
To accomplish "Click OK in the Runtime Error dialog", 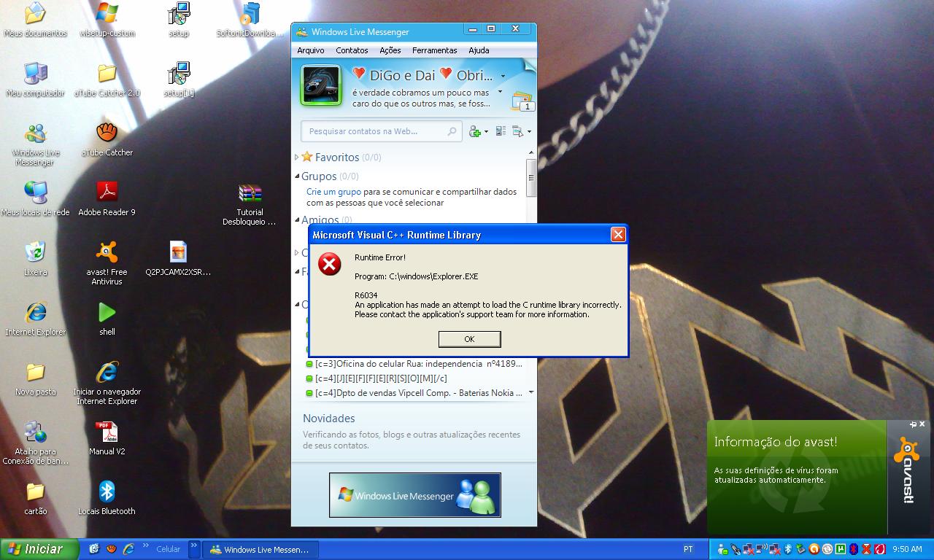I will pos(469,339).
